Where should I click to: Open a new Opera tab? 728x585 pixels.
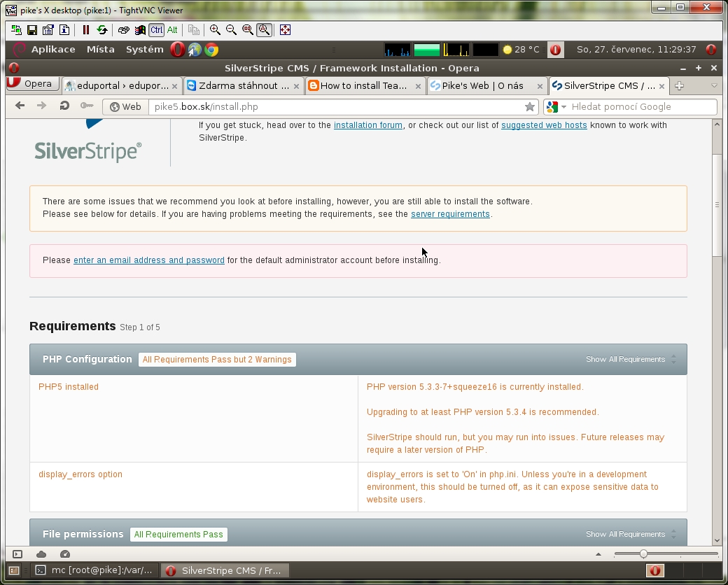(x=679, y=86)
